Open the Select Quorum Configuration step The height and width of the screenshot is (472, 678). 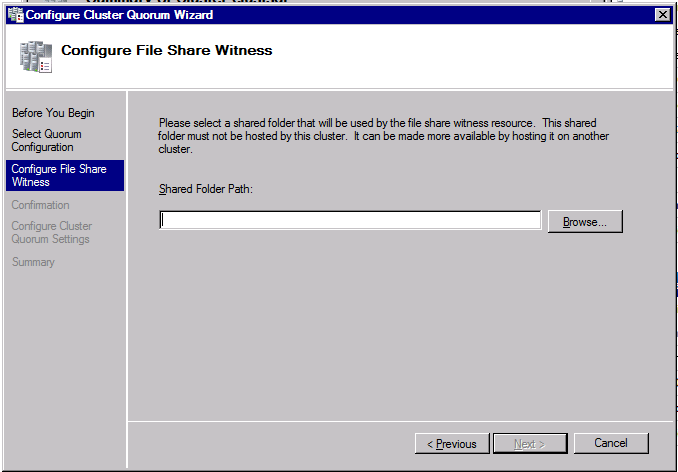click(x=47, y=140)
